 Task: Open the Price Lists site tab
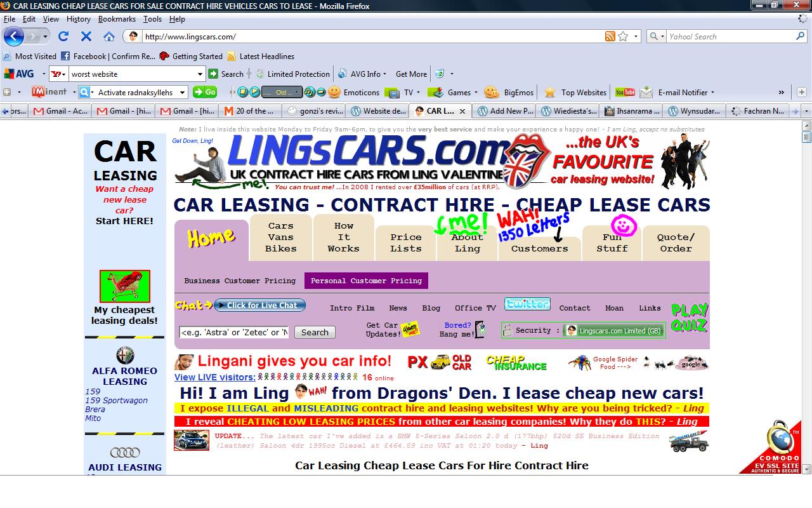(406, 243)
